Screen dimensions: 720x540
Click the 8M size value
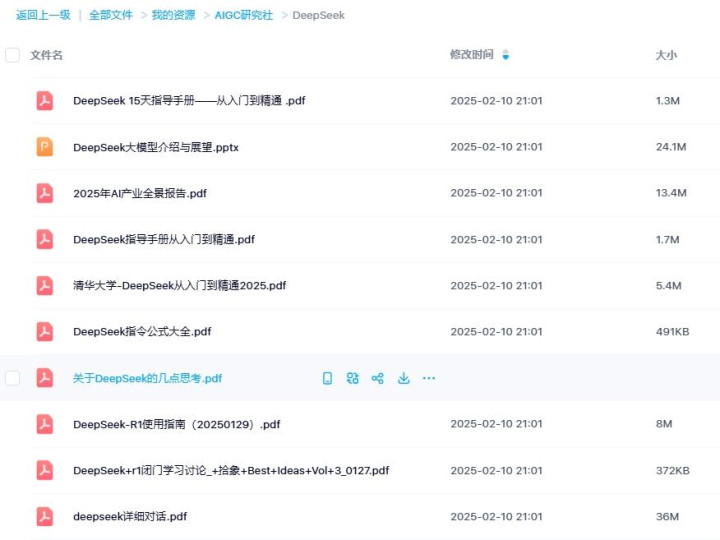[664, 424]
